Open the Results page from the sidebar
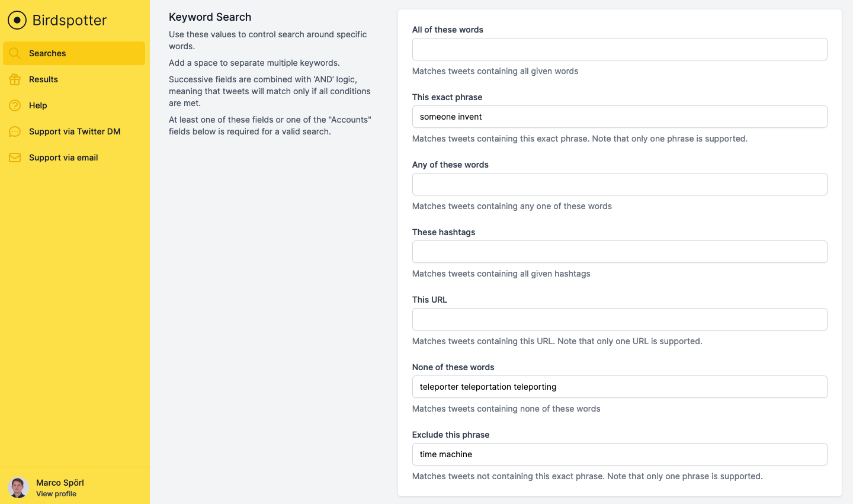 [43, 79]
